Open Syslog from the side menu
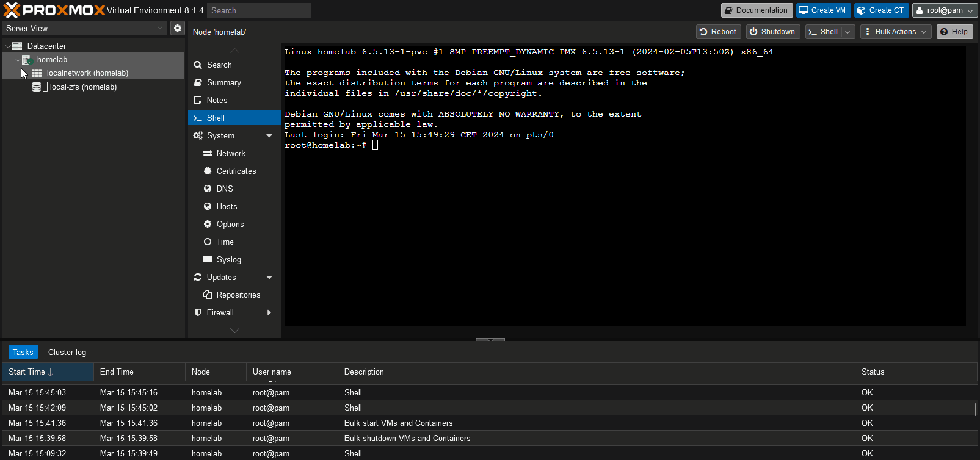This screenshot has width=980, height=460. [x=228, y=260]
